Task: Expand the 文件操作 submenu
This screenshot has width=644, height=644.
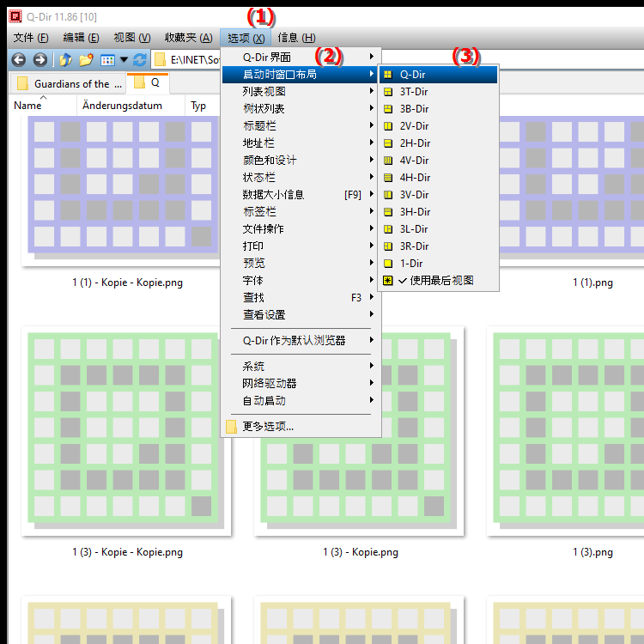Action: pyautogui.click(x=301, y=228)
